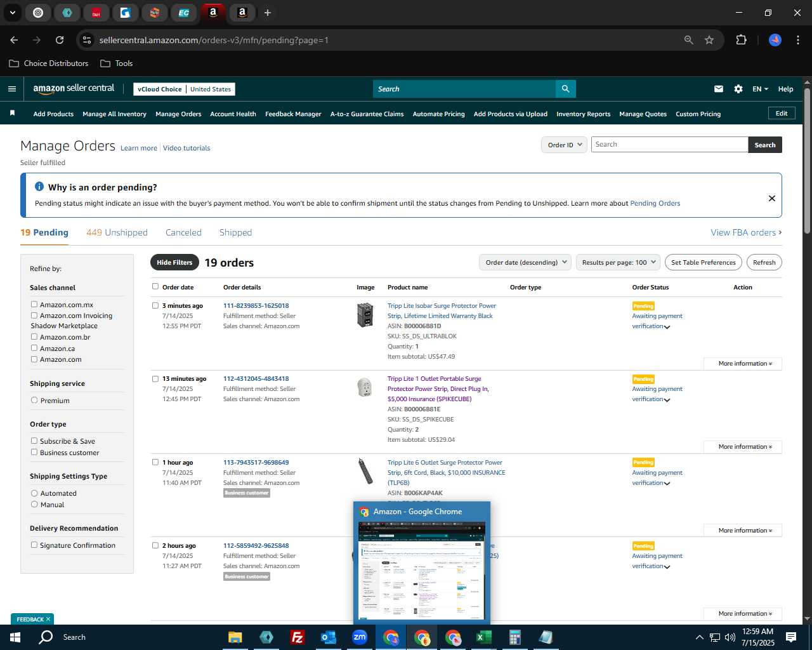Open the Windows Start menu
Viewport: 812px width, 650px height.
[x=15, y=637]
